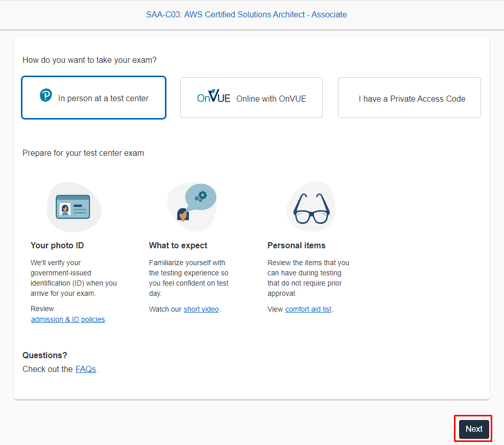Screen dimensions: 504x445
Task: Click the 'What to expect' heading
Action: [178, 245]
